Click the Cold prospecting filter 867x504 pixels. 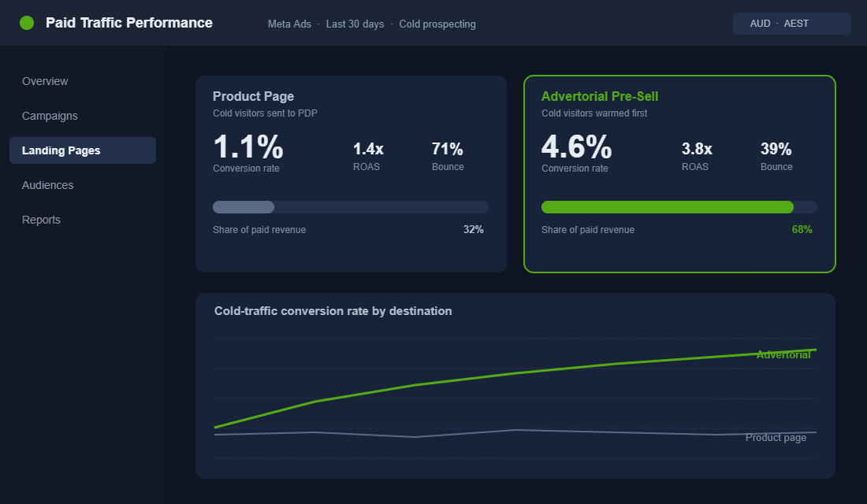click(x=437, y=24)
